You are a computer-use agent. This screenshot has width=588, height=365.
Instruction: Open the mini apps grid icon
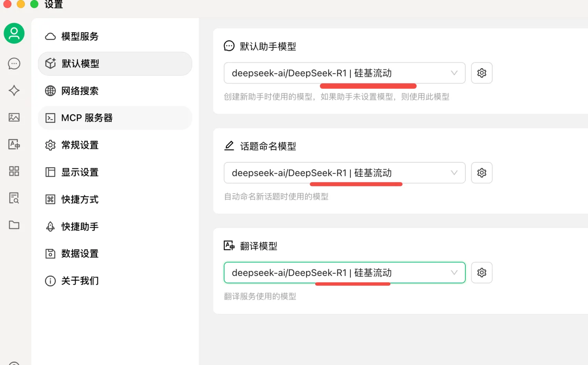coord(14,171)
